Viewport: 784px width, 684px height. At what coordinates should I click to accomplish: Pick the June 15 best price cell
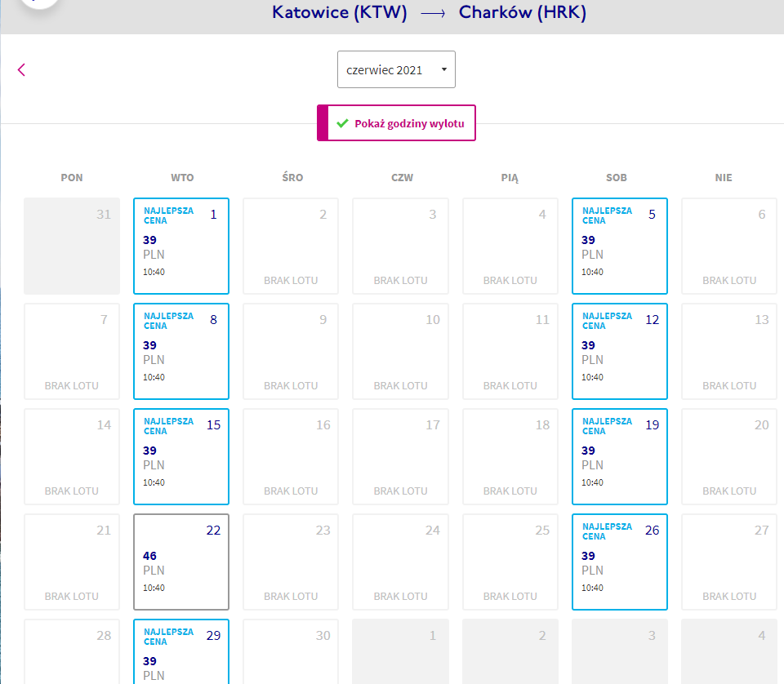click(181, 456)
